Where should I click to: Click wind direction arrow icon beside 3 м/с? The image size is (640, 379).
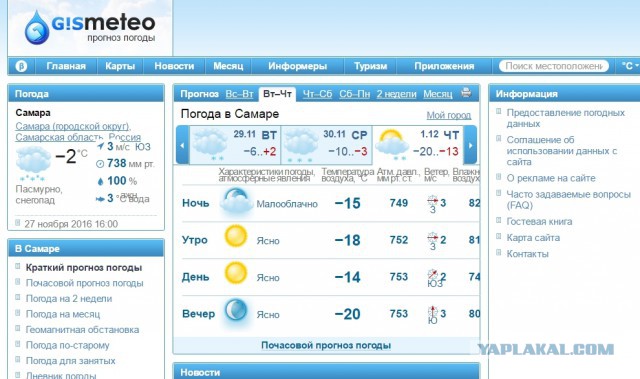click(100, 146)
